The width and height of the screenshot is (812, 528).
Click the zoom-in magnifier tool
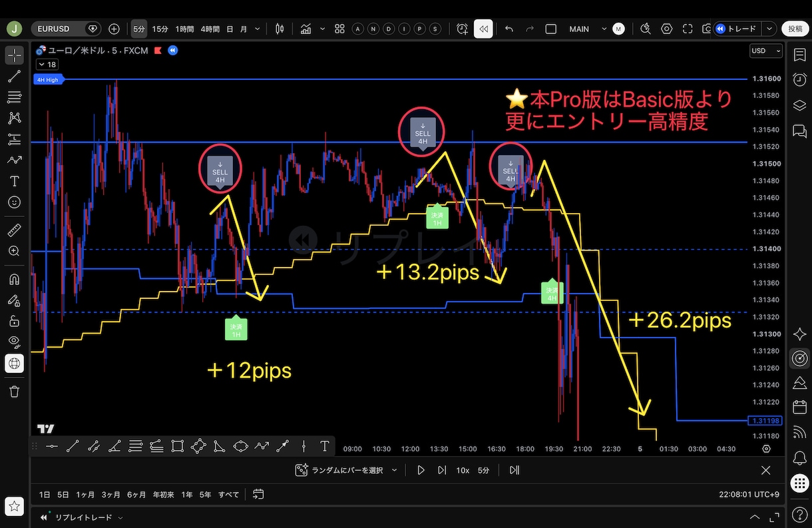click(x=14, y=251)
